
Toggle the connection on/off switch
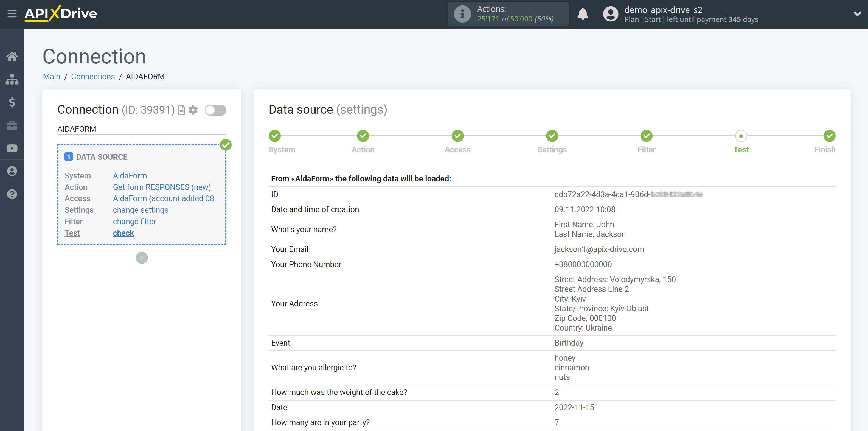click(216, 110)
